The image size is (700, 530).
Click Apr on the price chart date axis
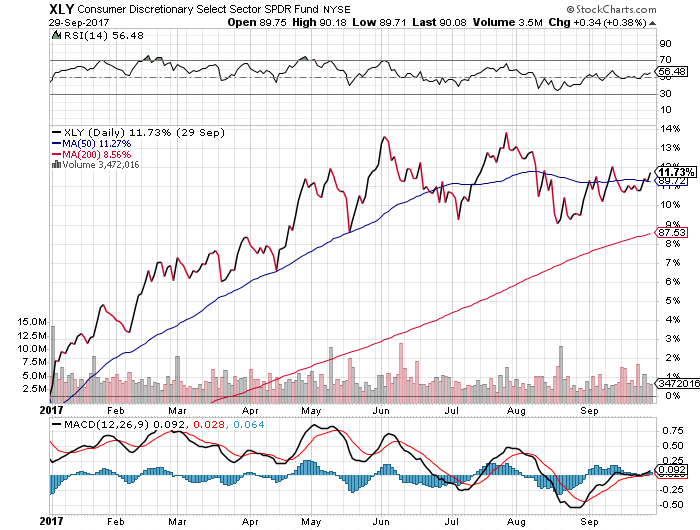[250, 410]
